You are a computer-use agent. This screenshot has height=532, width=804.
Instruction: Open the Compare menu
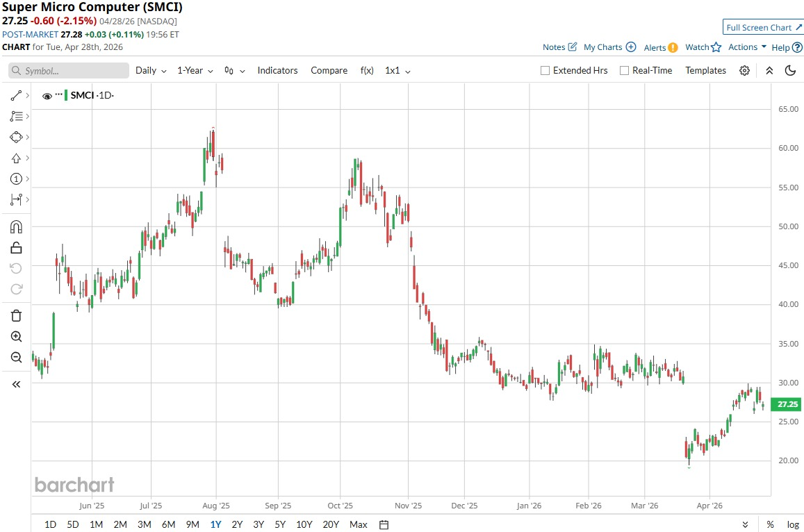tap(329, 71)
